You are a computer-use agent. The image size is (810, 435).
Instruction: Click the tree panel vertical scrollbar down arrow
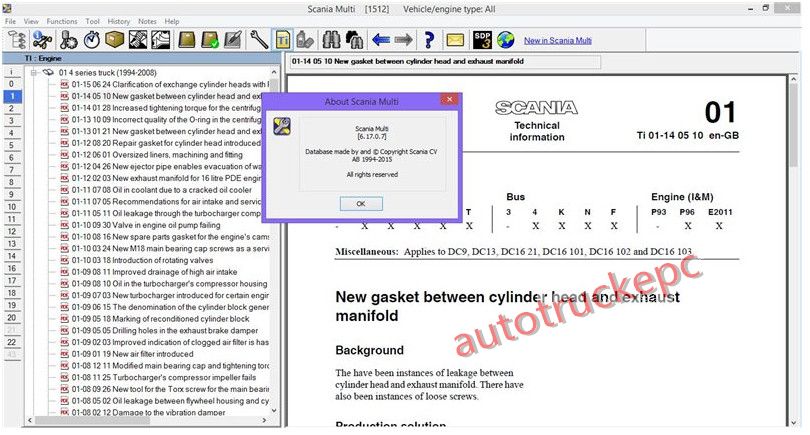[x=274, y=411]
